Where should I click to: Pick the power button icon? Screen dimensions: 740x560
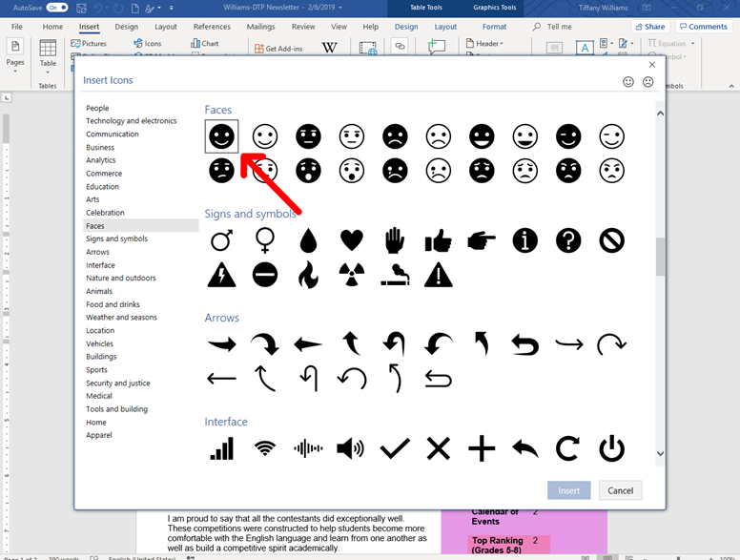(611, 448)
